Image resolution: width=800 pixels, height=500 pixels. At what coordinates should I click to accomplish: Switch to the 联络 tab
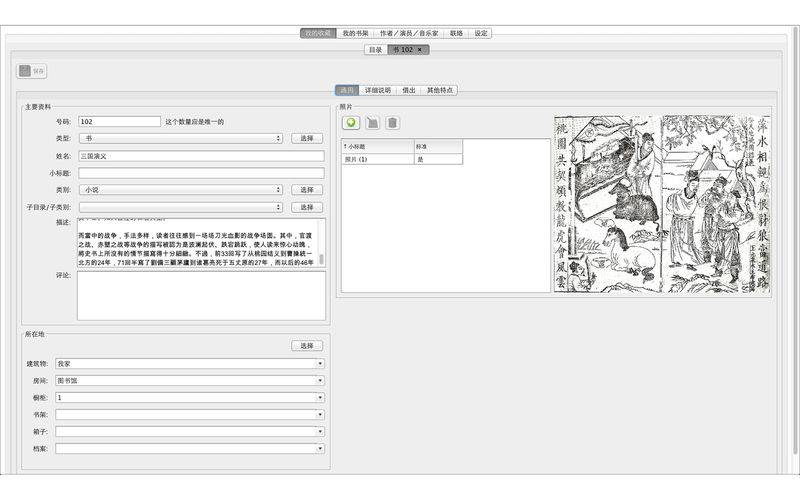pyautogui.click(x=456, y=33)
